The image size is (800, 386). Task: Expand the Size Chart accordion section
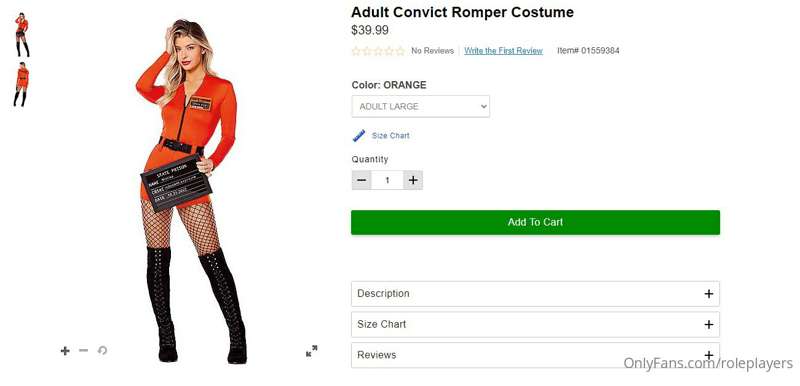pyautogui.click(x=535, y=324)
